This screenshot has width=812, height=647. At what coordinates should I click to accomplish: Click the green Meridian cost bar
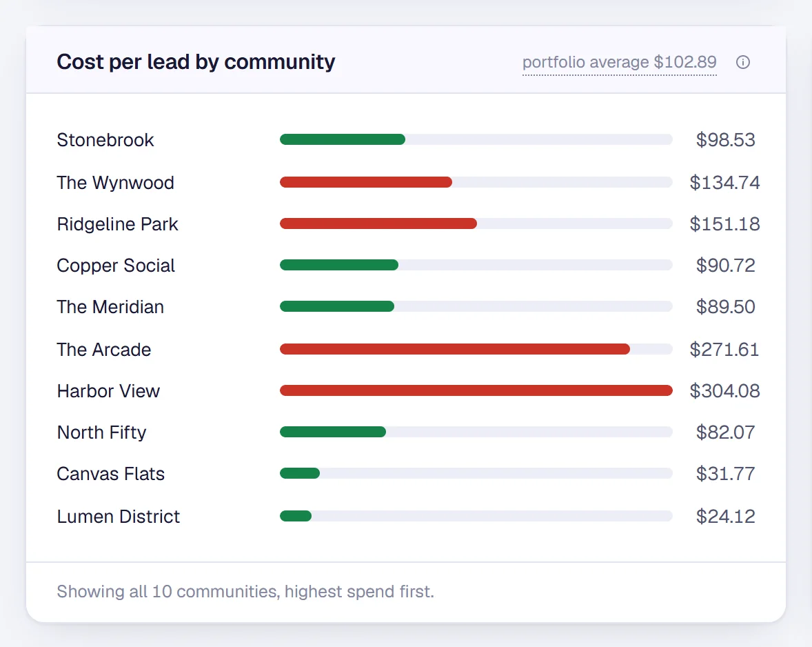click(x=336, y=306)
